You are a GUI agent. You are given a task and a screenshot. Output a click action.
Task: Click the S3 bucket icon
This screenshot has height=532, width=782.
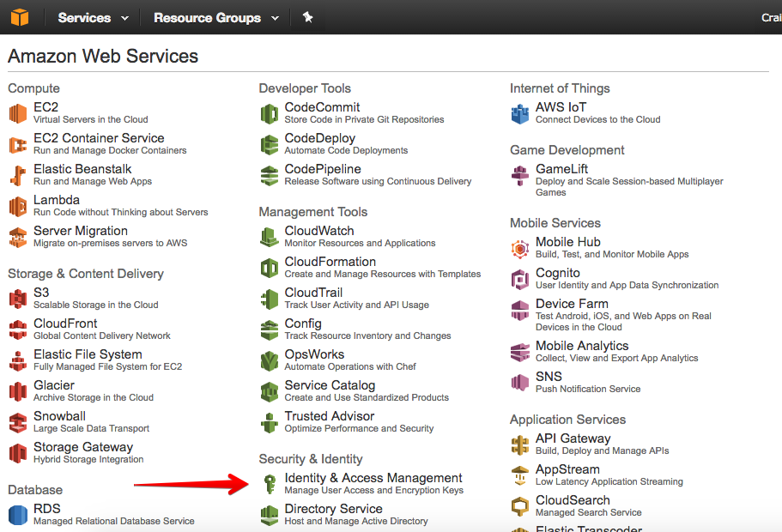18,299
